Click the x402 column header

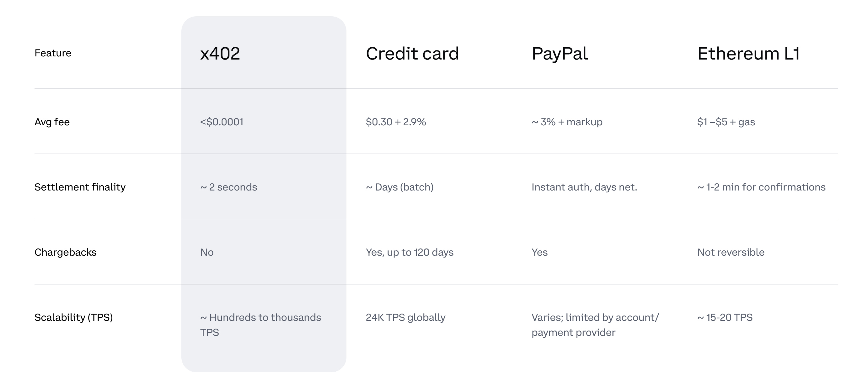pyautogui.click(x=220, y=54)
